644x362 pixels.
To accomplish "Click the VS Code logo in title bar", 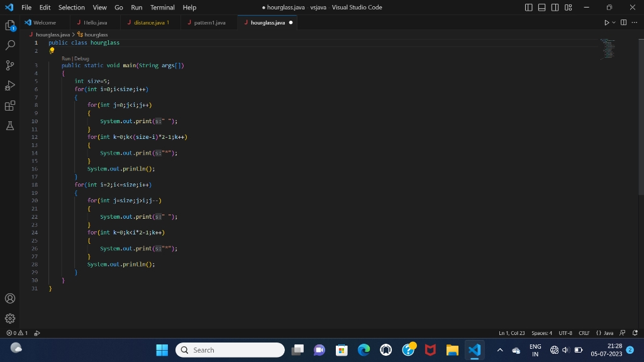I will [x=9, y=8].
